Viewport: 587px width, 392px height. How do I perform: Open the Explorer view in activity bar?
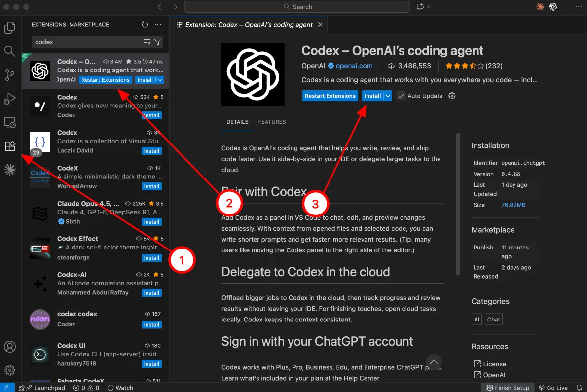(10, 28)
